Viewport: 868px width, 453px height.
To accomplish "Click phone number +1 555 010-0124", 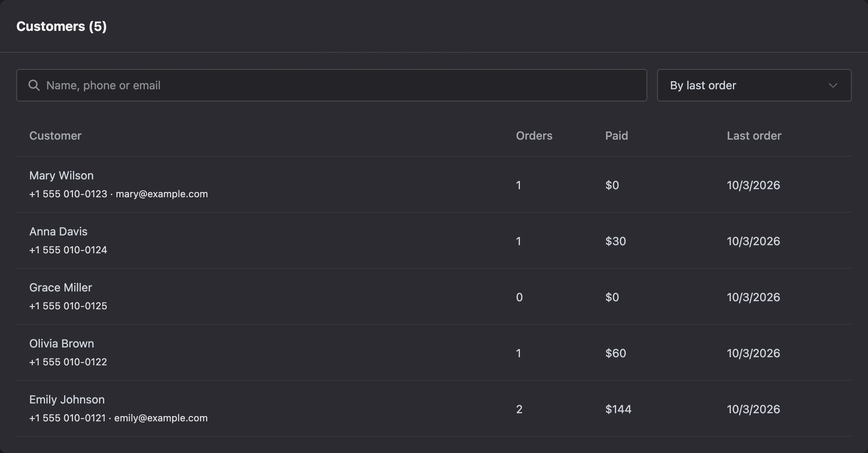I will pyautogui.click(x=68, y=250).
